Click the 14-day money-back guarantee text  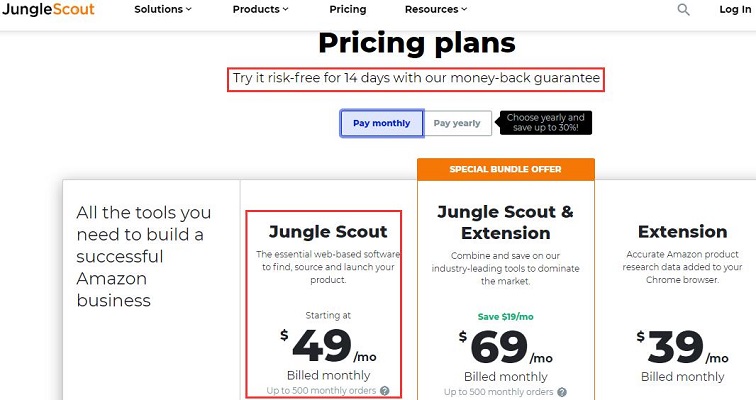pos(416,77)
